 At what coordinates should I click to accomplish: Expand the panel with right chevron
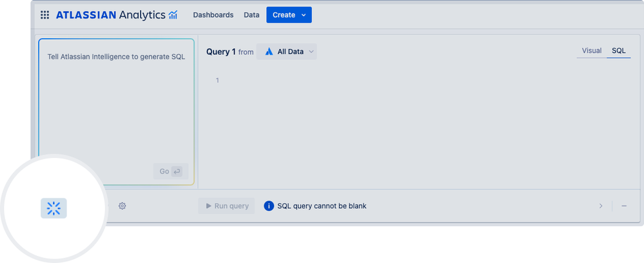coord(601,206)
